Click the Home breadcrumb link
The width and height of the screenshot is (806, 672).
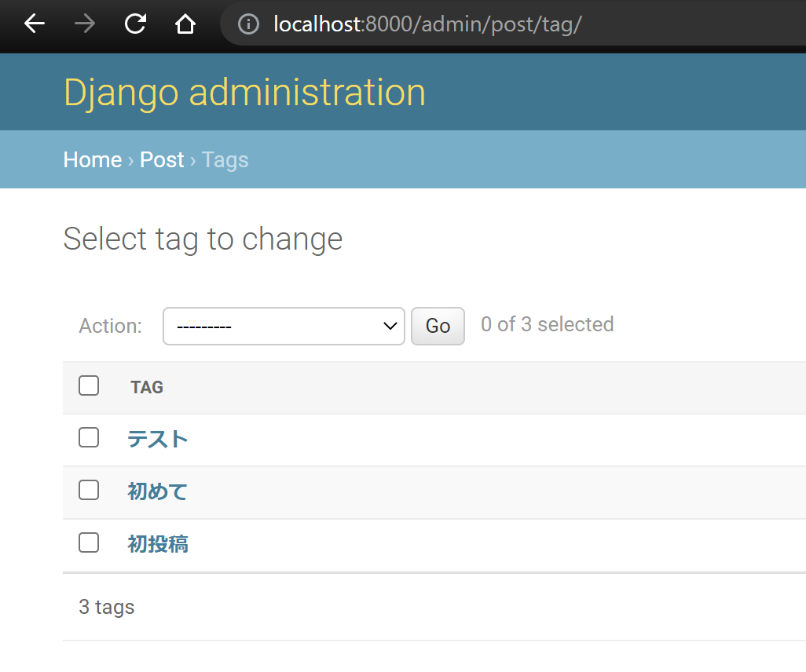point(93,160)
